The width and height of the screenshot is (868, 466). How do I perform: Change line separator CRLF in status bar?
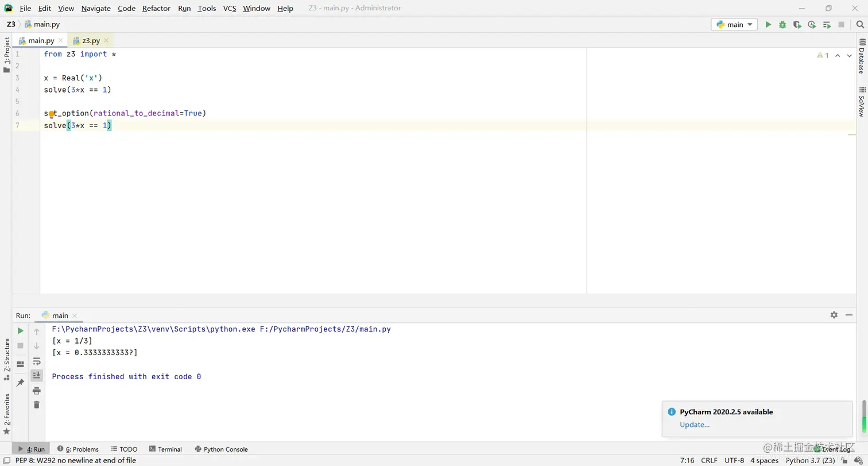coord(709,460)
